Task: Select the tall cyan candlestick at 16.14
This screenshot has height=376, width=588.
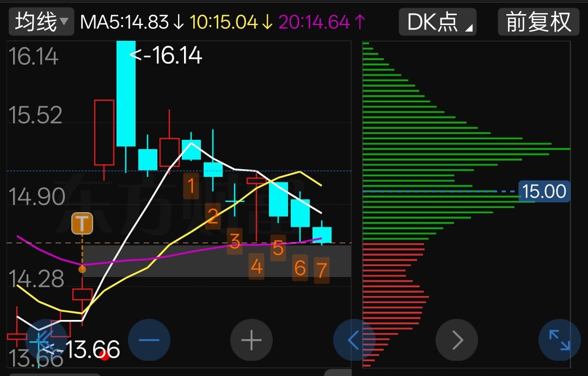Action: tap(126, 94)
